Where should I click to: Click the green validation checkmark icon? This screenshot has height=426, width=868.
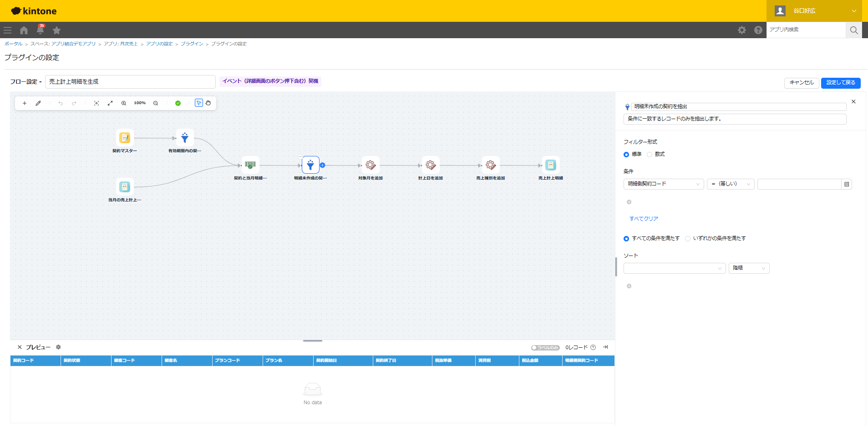coord(178,103)
